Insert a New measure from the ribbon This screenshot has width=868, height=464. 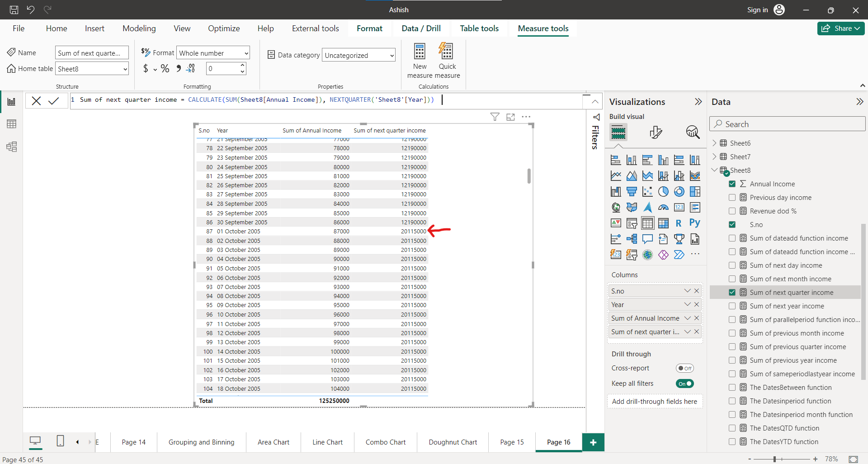(x=419, y=61)
